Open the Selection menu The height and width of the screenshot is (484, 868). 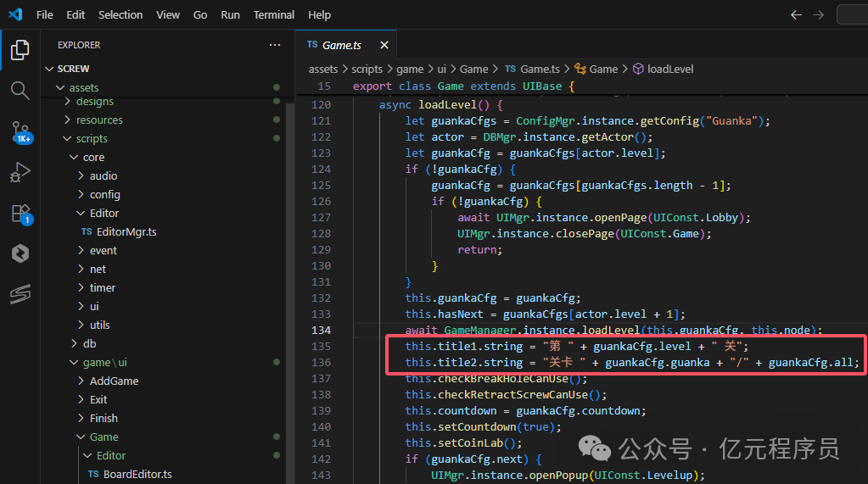click(x=120, y=15)
